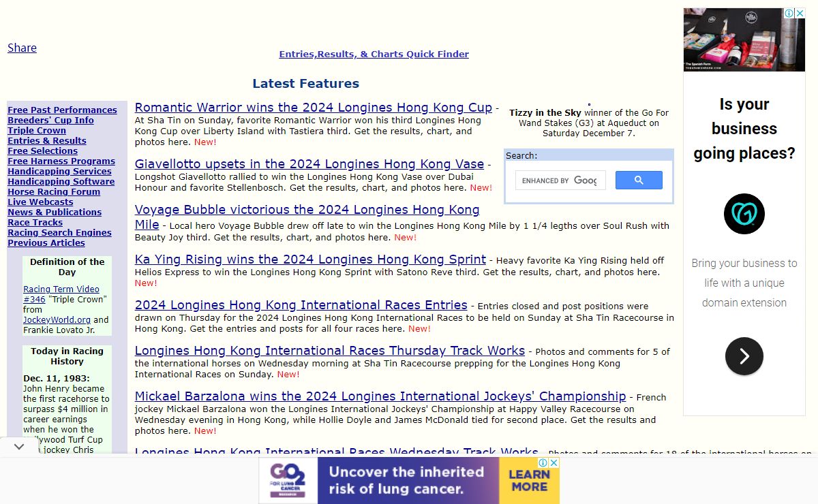The image size is (818, 504).
Task: Open News & Publications link
Action: point(55,212)
